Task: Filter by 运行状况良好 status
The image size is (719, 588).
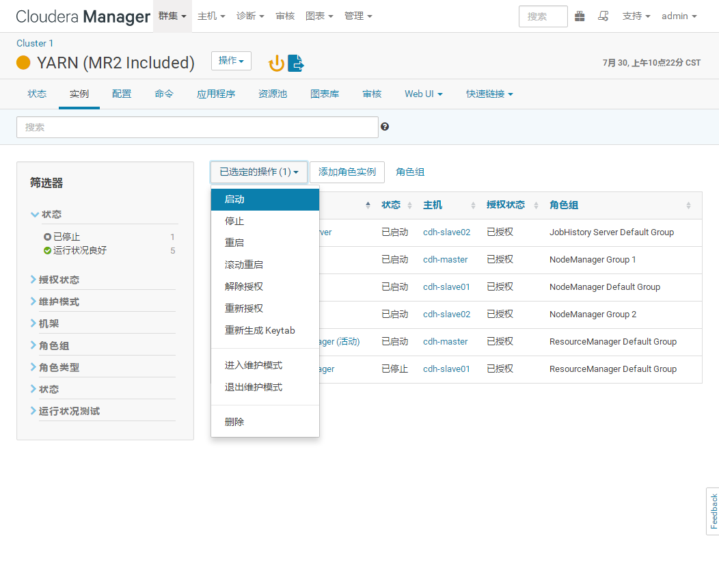Action: (79, 250)
